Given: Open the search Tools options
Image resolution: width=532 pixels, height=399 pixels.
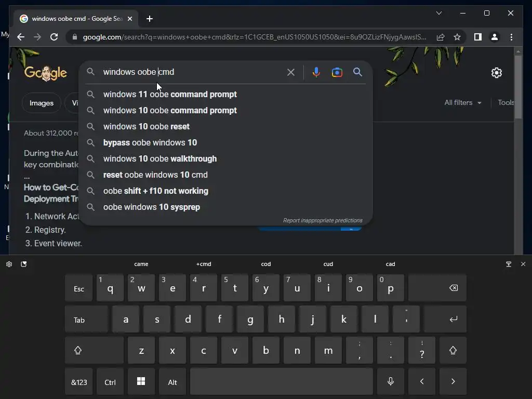Looking at the screenshot, I should 506,102.
